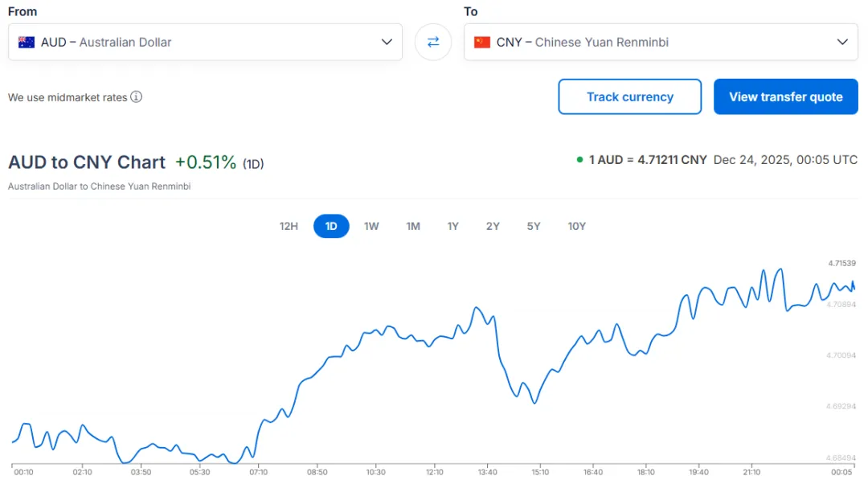The height and width of the screenshot is (480, 868).
Task: Select the 1D chart range
Action: pos(331,226)
